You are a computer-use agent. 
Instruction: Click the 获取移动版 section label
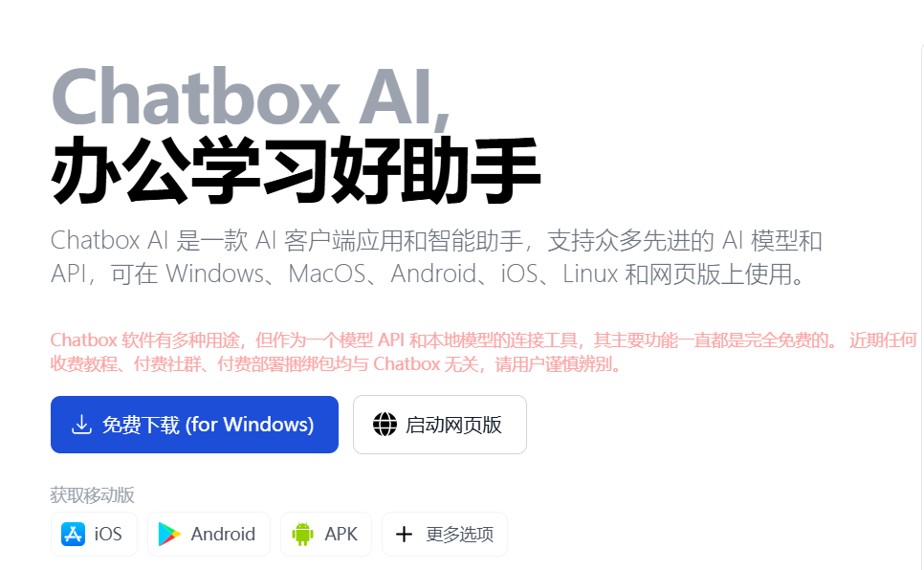coord(93,495)
